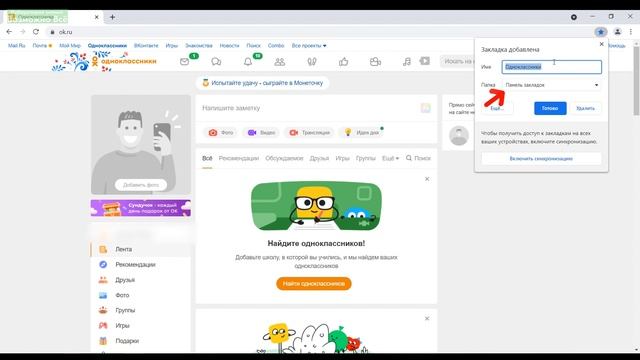Viewport: 640px width, 360px height.
Task: Open the Chrome profile avatar icon
Action: coord(617,32)
